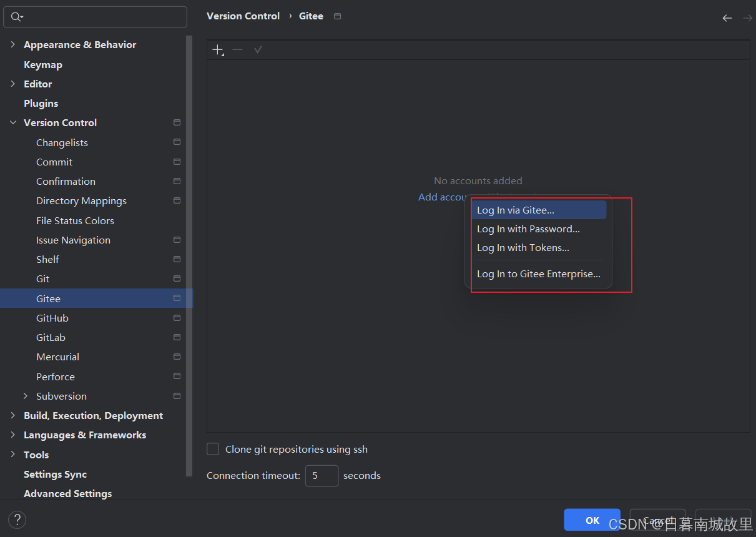Click project icon beside Gitee row
Viewport: 756px width, 537px height.
tap(177, 298)
